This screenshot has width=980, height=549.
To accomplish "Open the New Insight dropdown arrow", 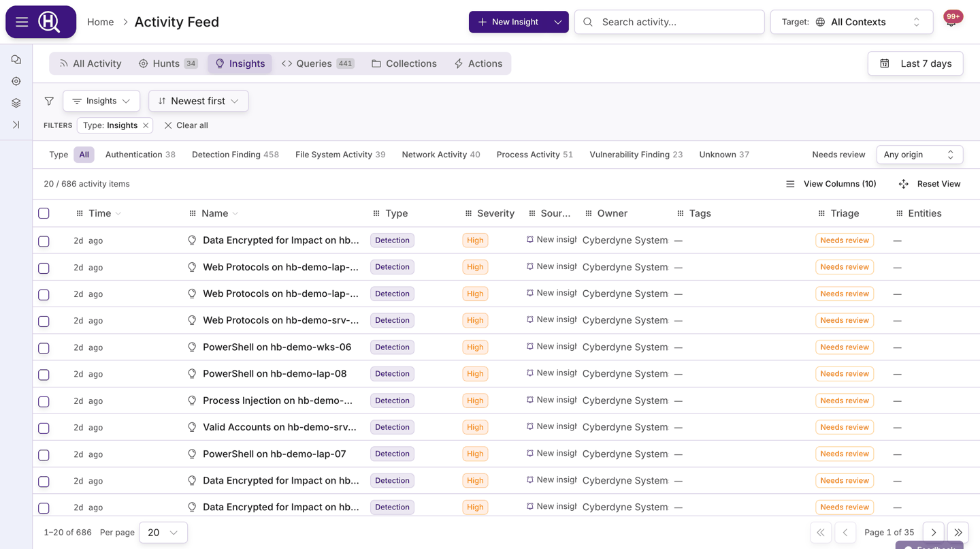I will (x=557, y=22).
